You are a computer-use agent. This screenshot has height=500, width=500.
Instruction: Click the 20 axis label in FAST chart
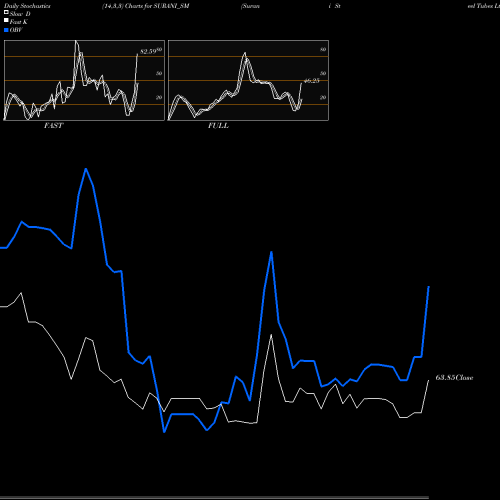tap(159, 98)
